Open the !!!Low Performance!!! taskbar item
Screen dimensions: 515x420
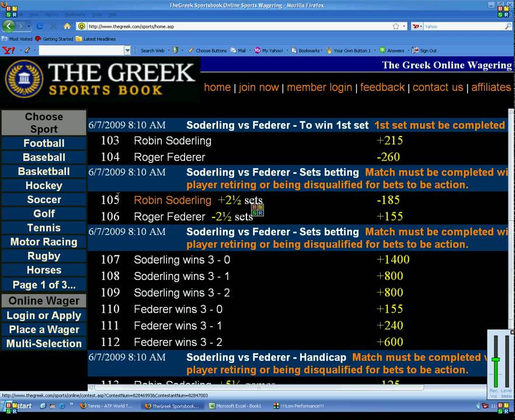(x=299, y=406)
